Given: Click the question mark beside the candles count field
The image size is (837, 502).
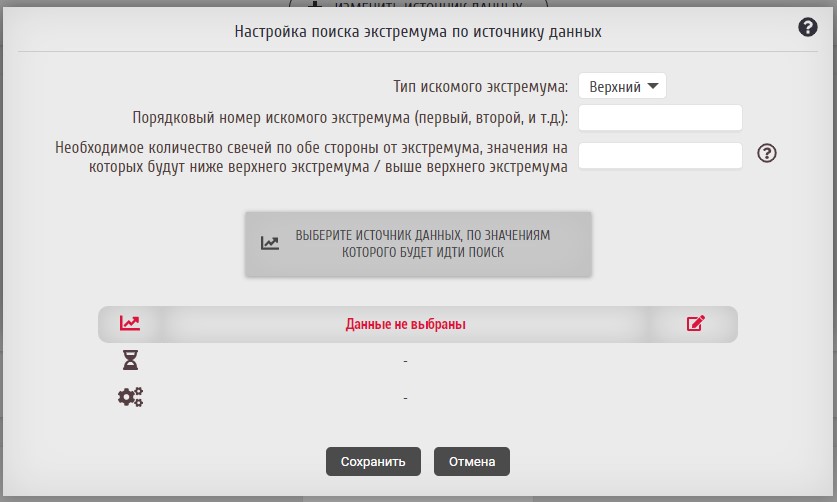Looking at the screenshot, I should click(x=767, y=153).
